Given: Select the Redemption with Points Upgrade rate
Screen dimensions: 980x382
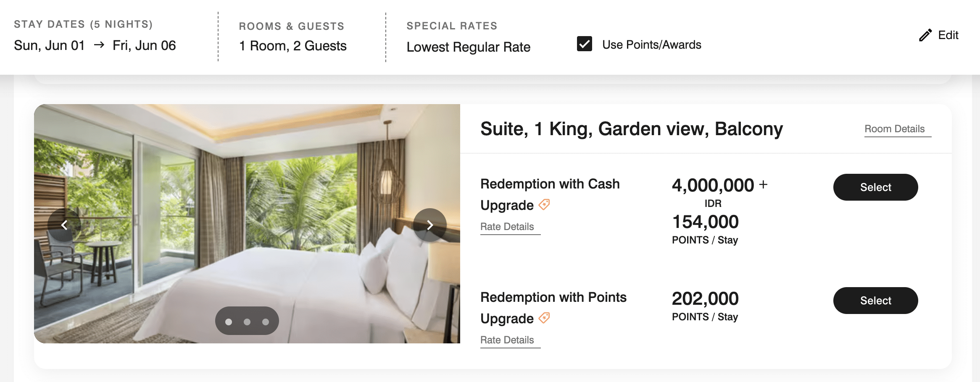Looking at the screenshot, I should pos(875,301).
